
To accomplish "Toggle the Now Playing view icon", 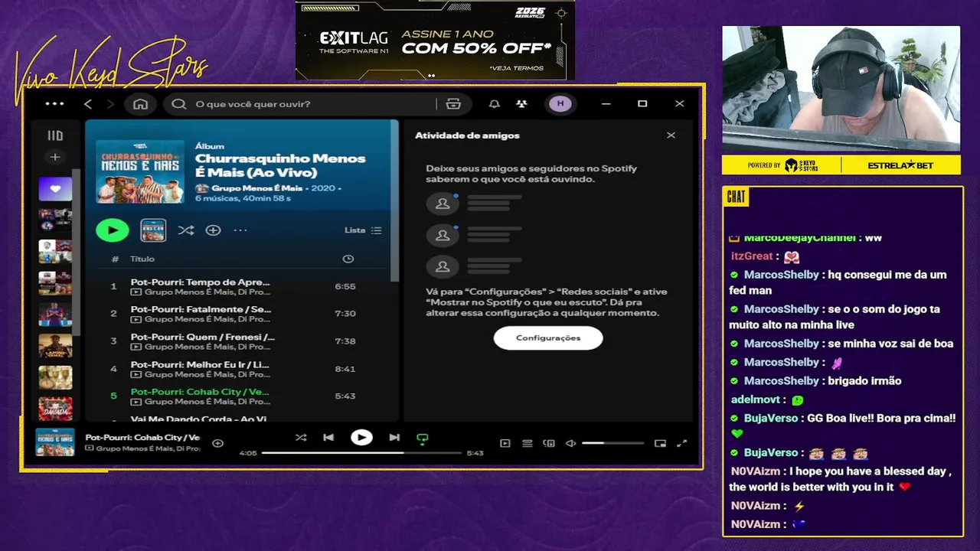I will click(x=505, y=443).
